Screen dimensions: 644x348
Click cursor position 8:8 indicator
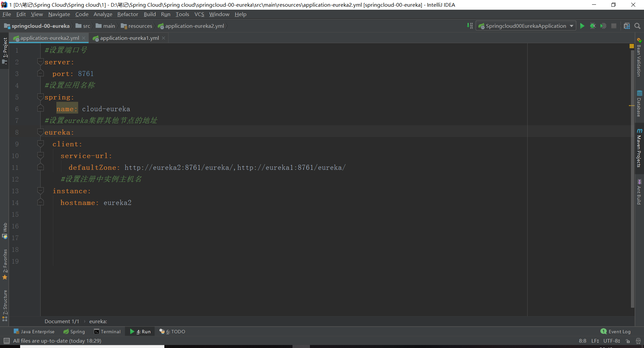click(583, 341)
